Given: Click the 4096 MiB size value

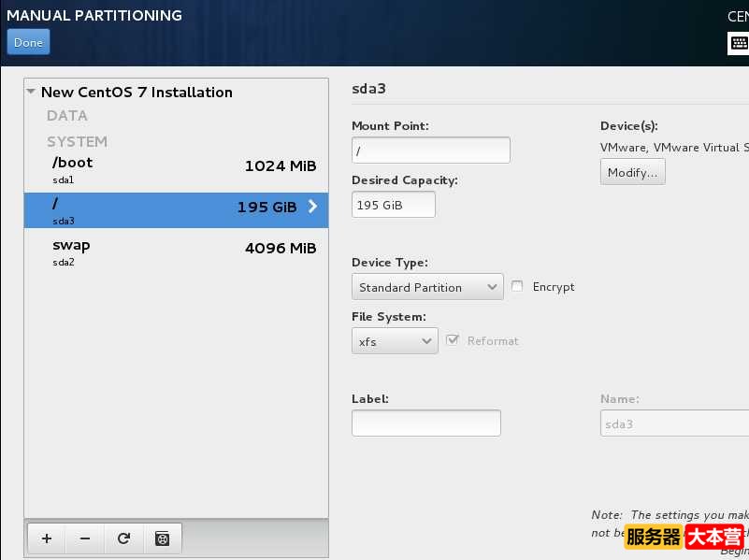Looking at the screenshot, I should coord(281,249).
